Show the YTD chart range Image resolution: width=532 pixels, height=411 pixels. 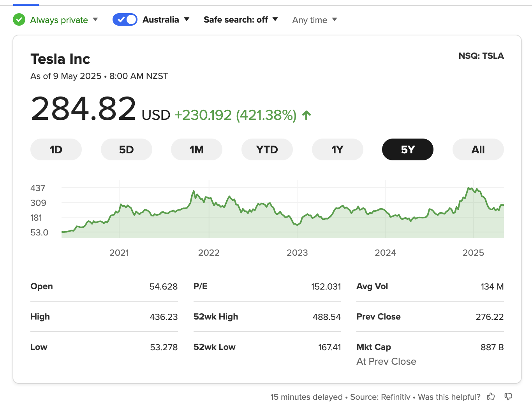pyautogui.click(x=267, y=149)
